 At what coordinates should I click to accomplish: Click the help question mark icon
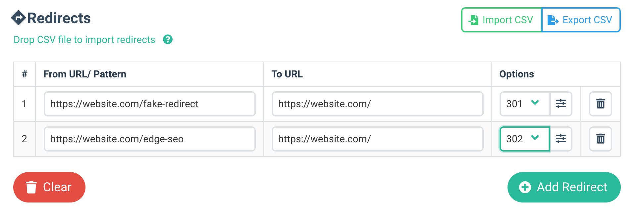[168, 40]
